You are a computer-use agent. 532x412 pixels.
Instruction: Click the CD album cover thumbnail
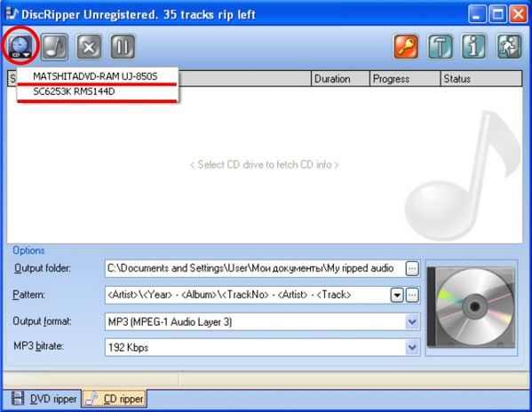(x=472, y=307)
